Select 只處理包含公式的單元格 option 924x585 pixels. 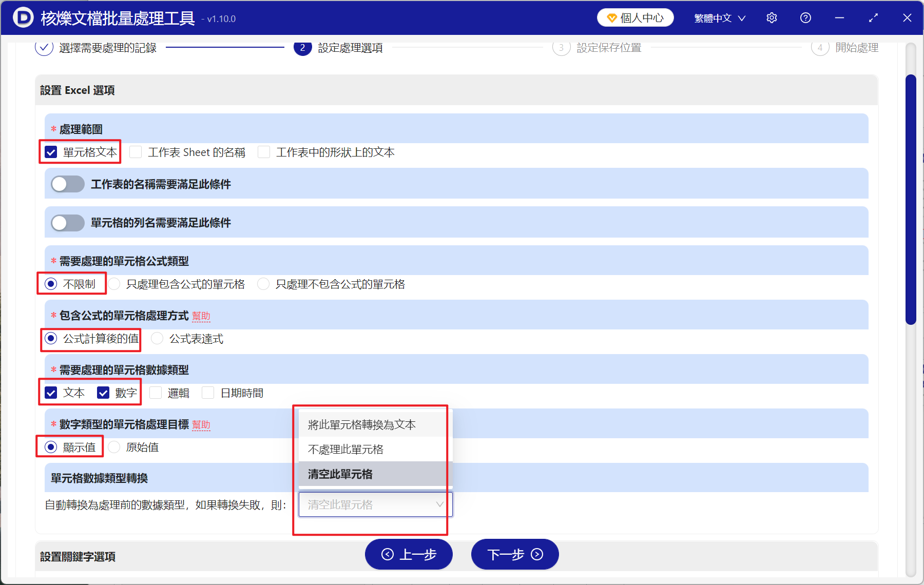coord(113,284)
